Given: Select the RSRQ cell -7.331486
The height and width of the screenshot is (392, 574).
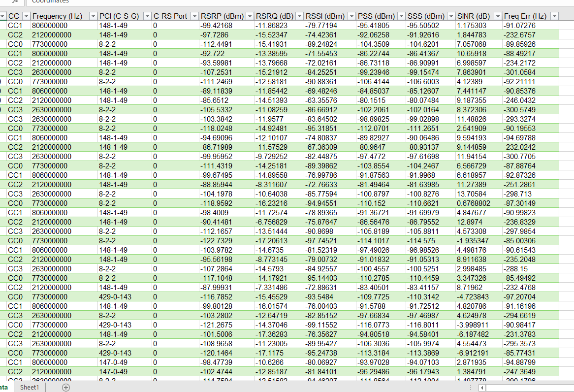Looking at the screenshot, I should pos(279,287).
